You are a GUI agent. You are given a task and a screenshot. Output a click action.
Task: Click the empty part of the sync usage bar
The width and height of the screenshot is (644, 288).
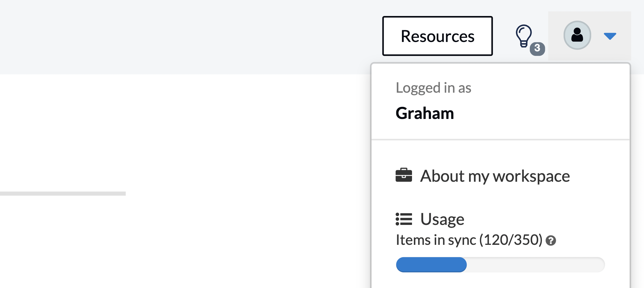pos(535,265)
